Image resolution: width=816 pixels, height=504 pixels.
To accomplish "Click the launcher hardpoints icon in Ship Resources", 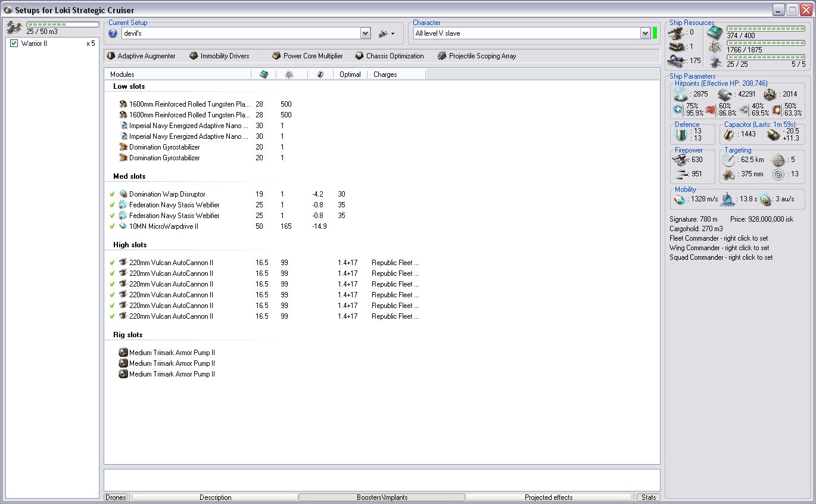I will point(675,46).
